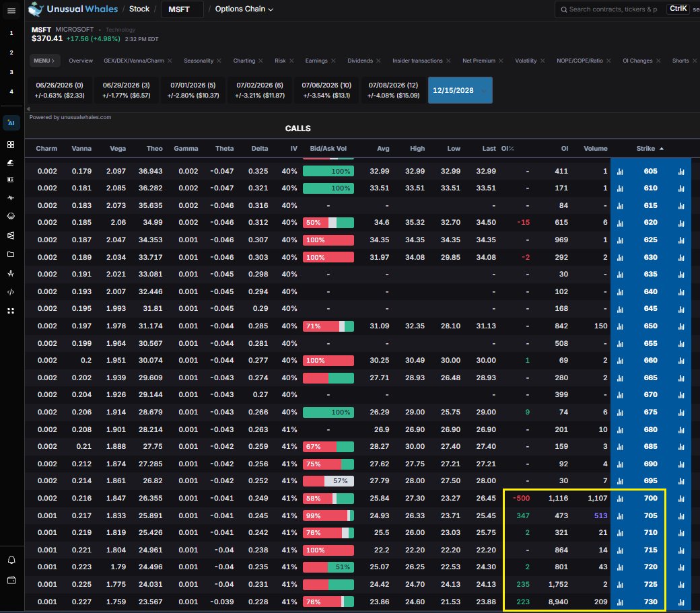Sort by the Volume column header
700x613 pixels.
coord(596,149)
